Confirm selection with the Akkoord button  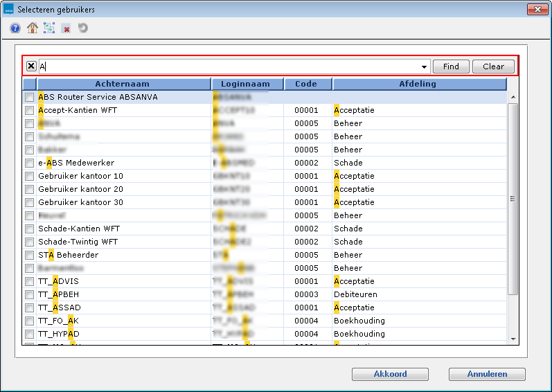390,374
